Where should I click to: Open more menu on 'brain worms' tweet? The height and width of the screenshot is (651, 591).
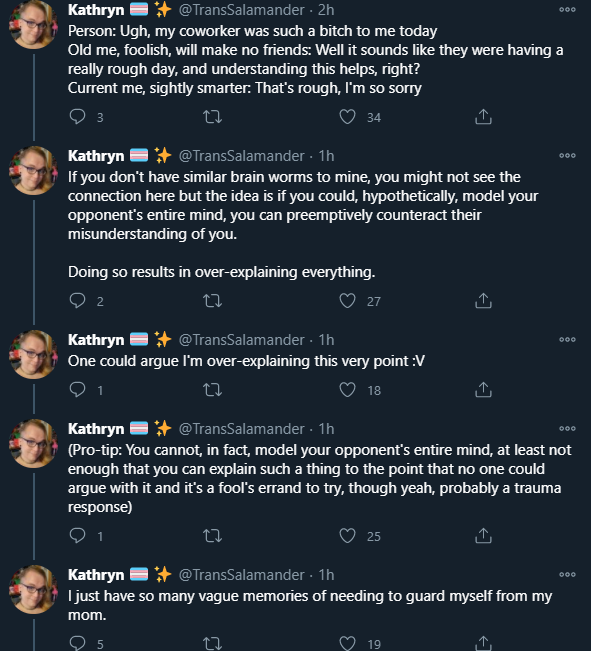click(567, 155)
